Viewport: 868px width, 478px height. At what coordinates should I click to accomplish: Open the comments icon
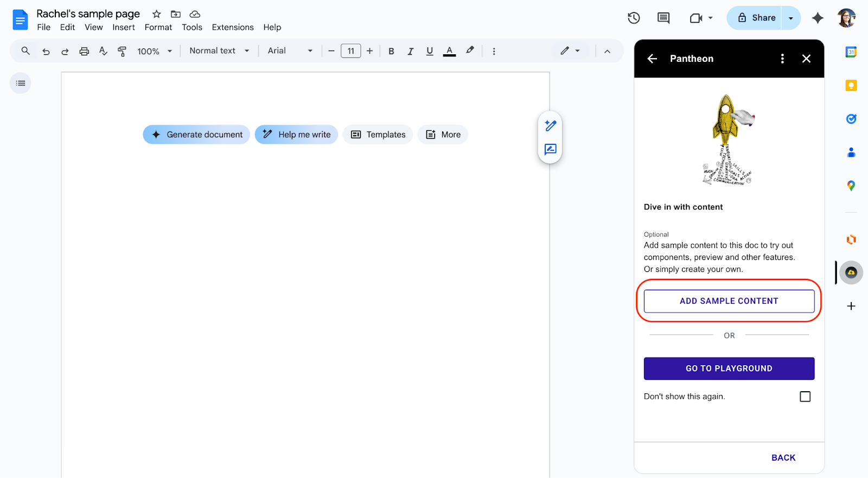pos(663,18)
